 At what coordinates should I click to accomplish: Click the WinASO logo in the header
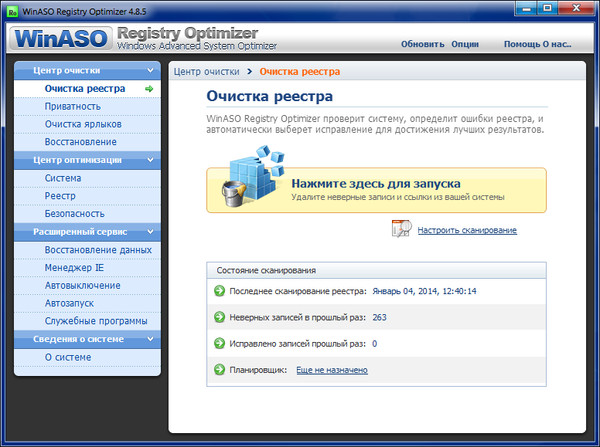61,40
